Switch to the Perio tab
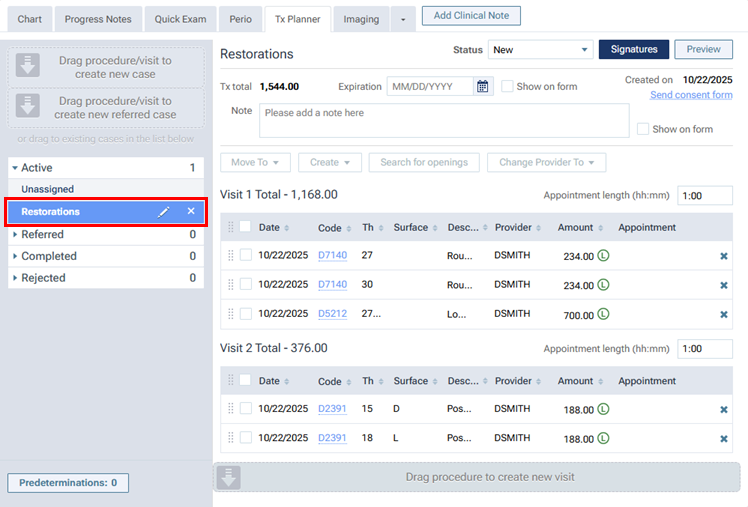The image size is (748, 507). pyautogui.click(x=240, y=19)
